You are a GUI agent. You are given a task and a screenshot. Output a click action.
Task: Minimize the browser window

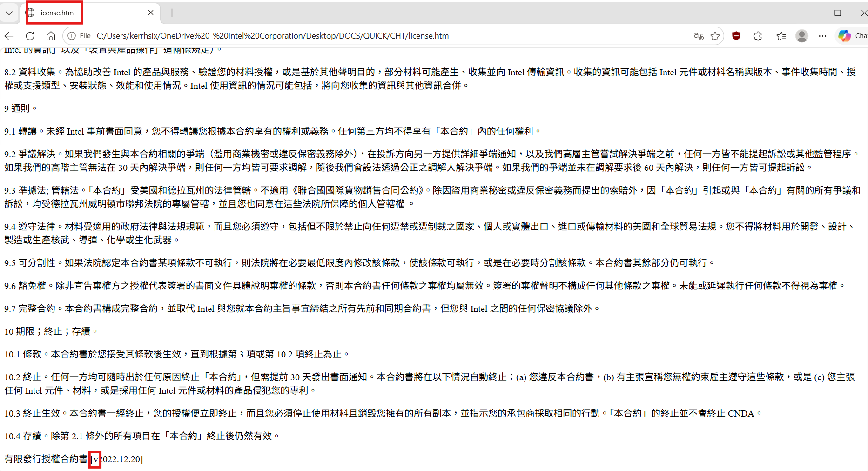click(x=811, y=13)
